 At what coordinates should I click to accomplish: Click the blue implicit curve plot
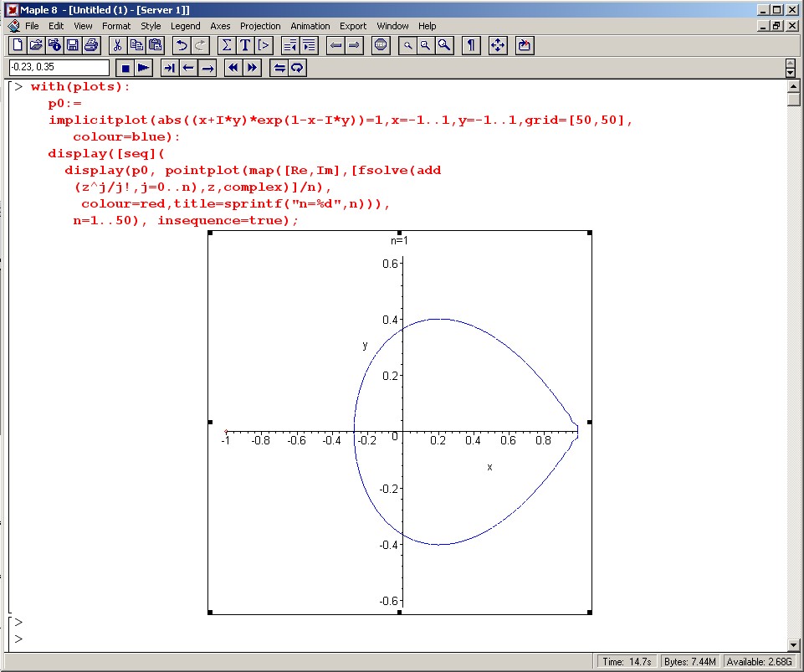pyautogui.click(x=465, y=432)
